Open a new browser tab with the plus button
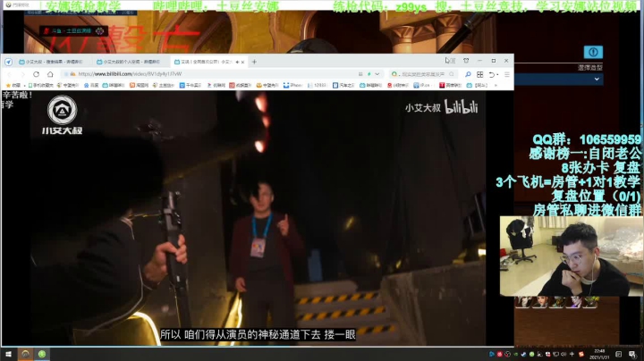 [254, 62]
